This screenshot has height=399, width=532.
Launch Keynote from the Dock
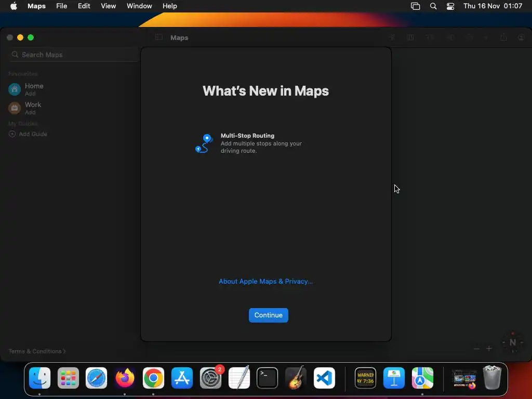pos(394,378)
